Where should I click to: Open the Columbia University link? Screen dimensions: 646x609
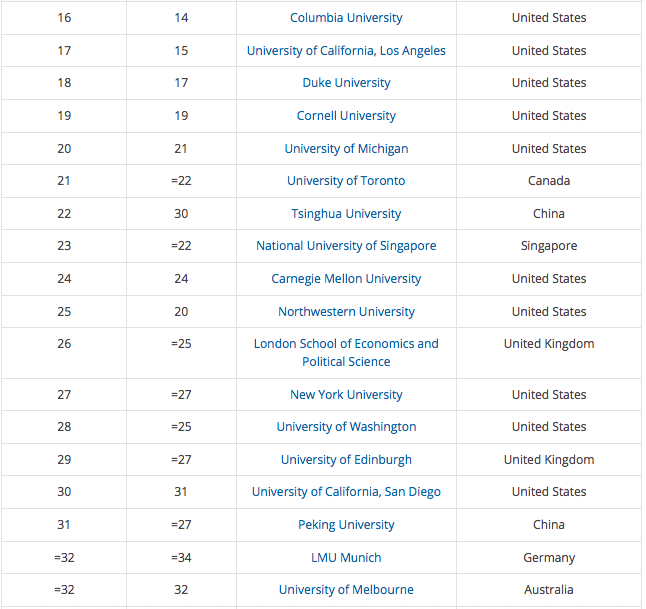[346, 18]
